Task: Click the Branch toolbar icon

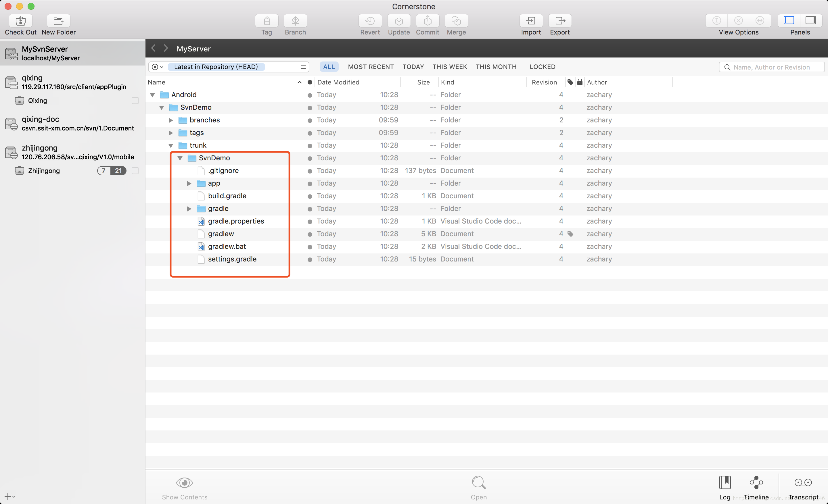Action: pyautogui.click(x=295, y=21)
